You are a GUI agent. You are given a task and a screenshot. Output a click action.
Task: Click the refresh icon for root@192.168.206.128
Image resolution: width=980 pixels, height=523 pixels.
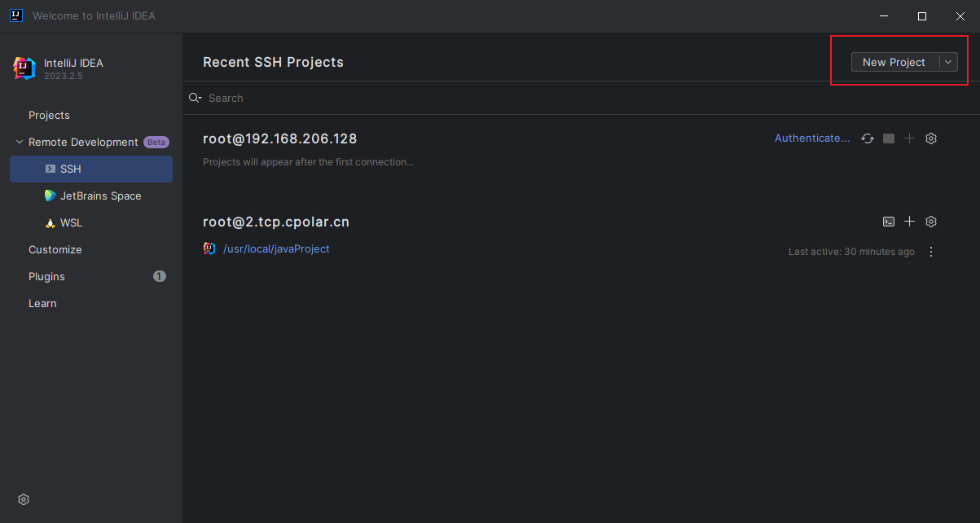tap(868, 138)
